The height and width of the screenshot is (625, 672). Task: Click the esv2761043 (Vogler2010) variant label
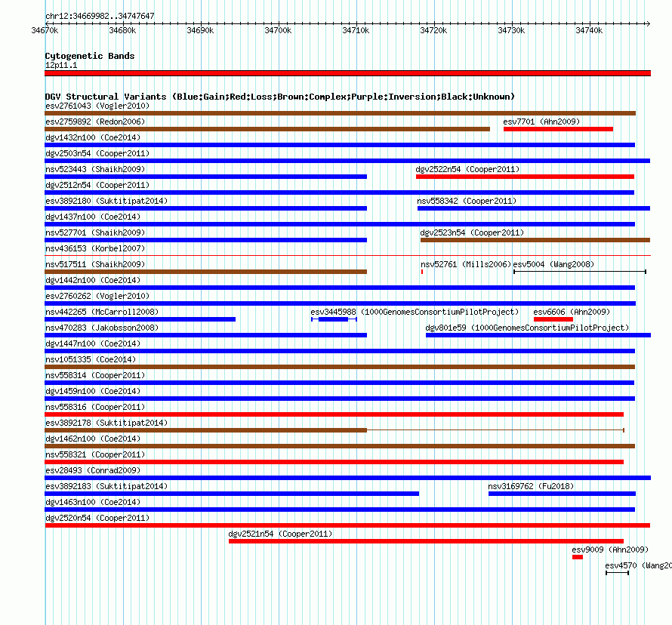pyautogui.click(x=97, y=106)
